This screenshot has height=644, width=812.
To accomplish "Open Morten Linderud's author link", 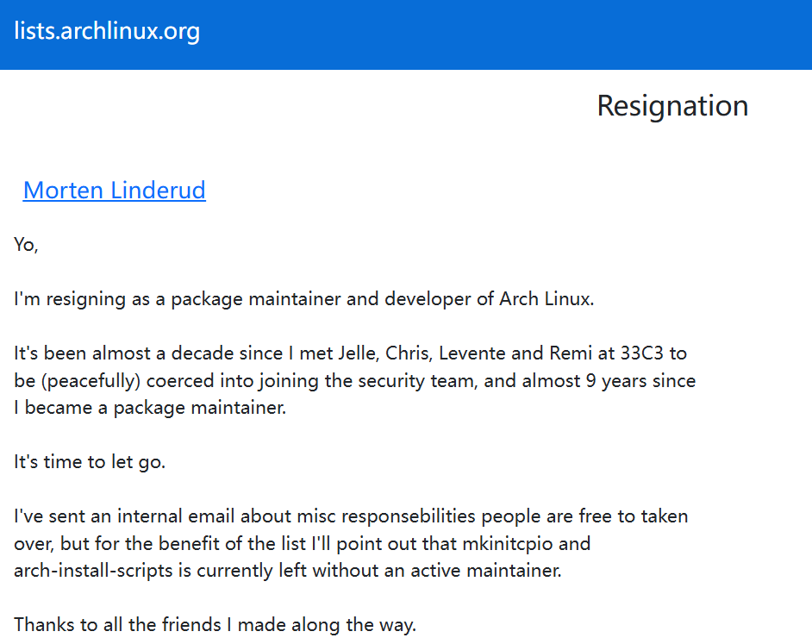I will coord(115,191).
